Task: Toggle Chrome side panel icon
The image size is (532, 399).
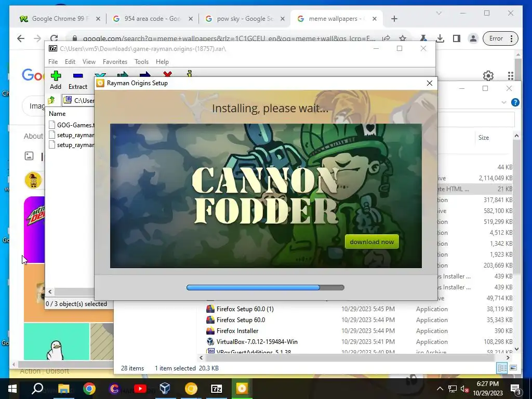Action: click(457, 38)
